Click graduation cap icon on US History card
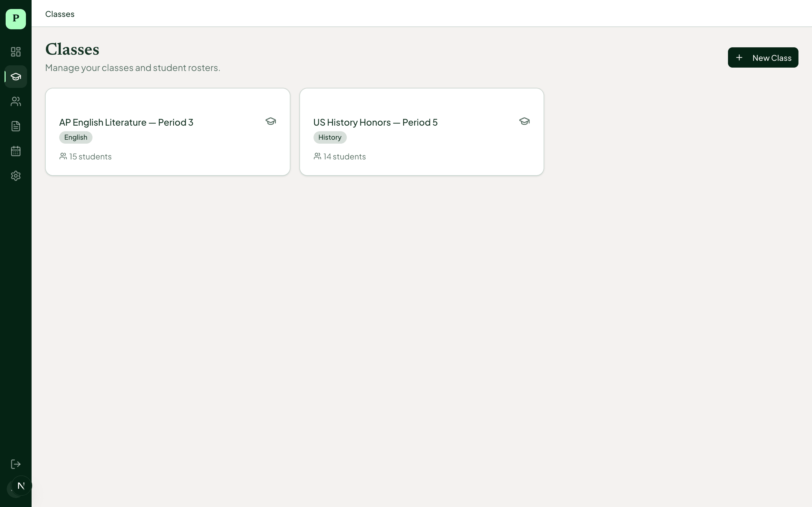Image resolution: width=812 pixels, height=507 pixels. (x=524, y=121)
